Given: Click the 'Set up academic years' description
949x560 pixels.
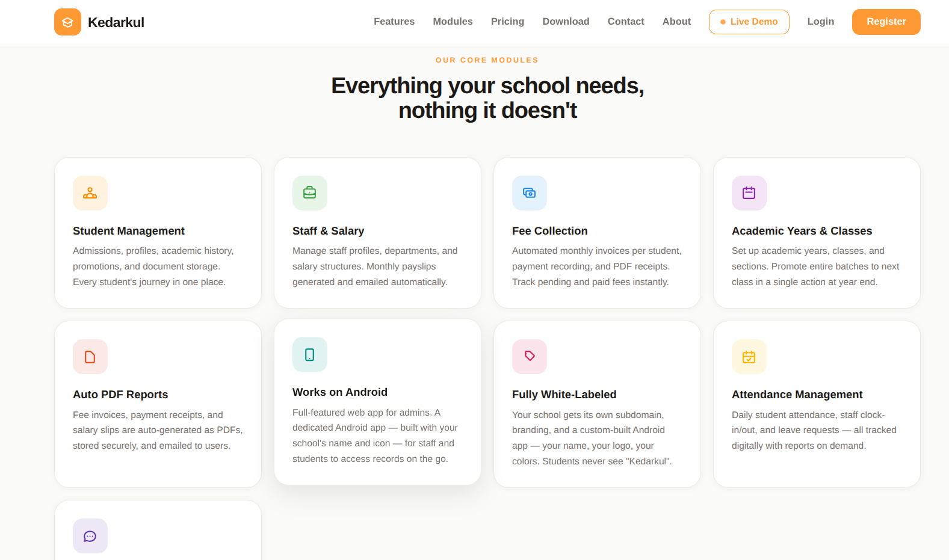Looking at the screenshot, I should [815, 266].
